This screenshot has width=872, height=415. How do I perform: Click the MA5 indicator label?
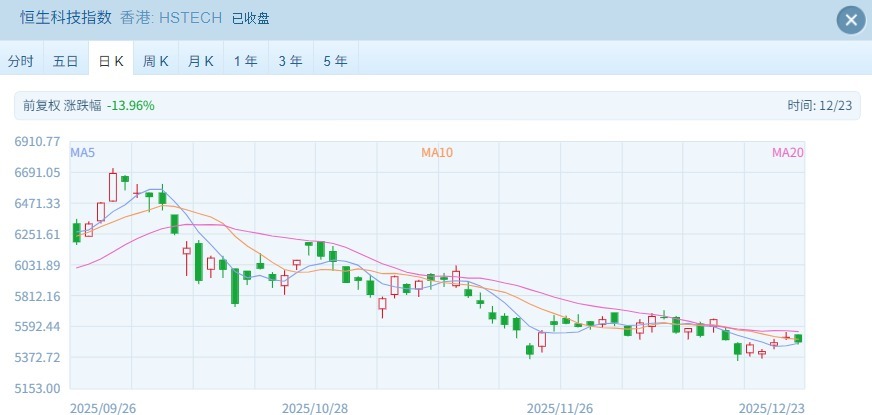click(x=82, y=152)
